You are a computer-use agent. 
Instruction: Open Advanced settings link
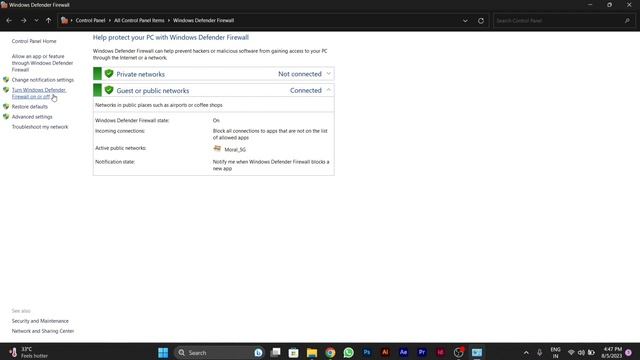tap(32, 117)
